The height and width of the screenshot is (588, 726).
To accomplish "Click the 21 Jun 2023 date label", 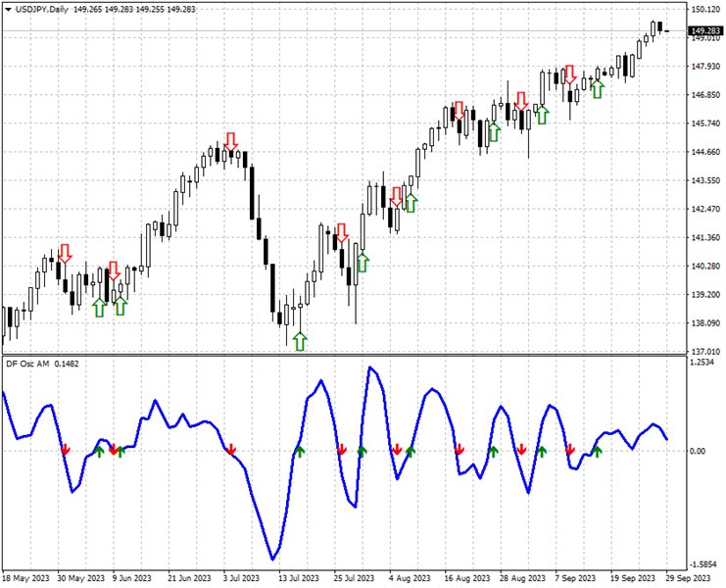I will click(189, 578).
